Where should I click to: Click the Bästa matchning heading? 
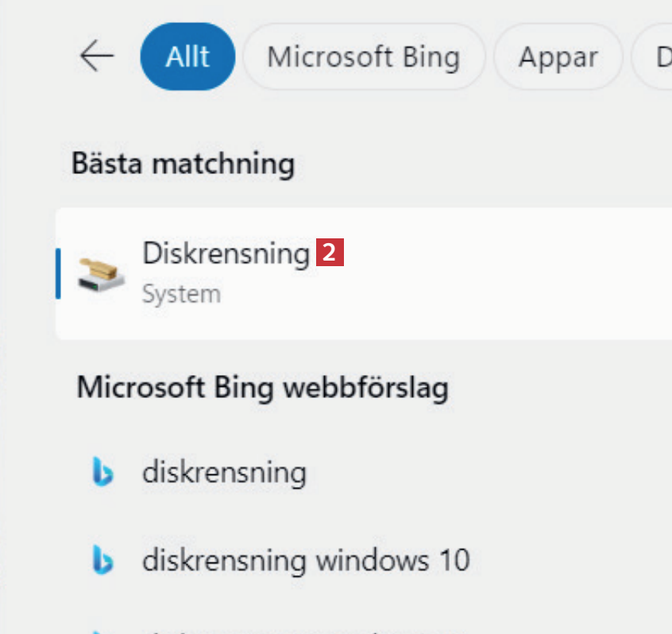[183, 164]
